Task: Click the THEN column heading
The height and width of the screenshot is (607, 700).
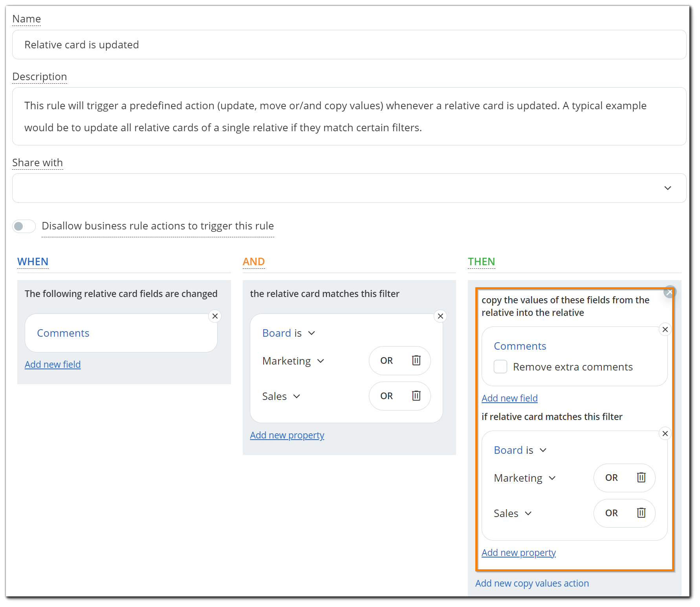Action: [x=481, y=262]
